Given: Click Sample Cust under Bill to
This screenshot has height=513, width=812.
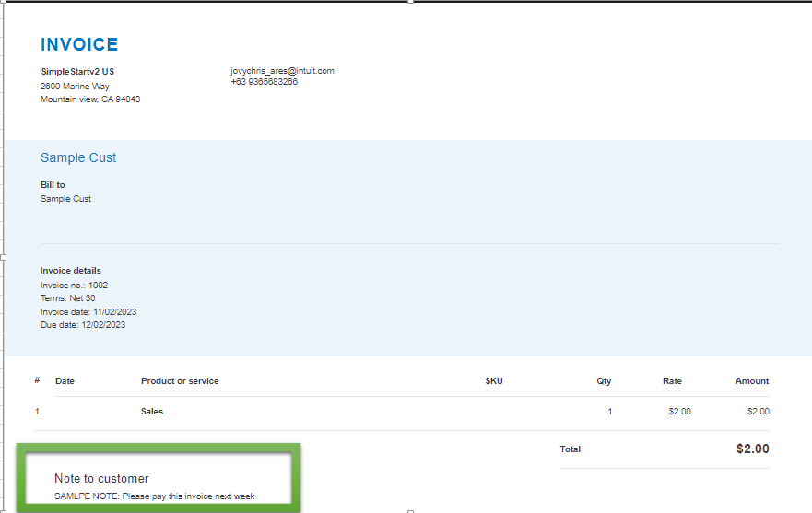Looking at the screenshot, I should point(65,199).
